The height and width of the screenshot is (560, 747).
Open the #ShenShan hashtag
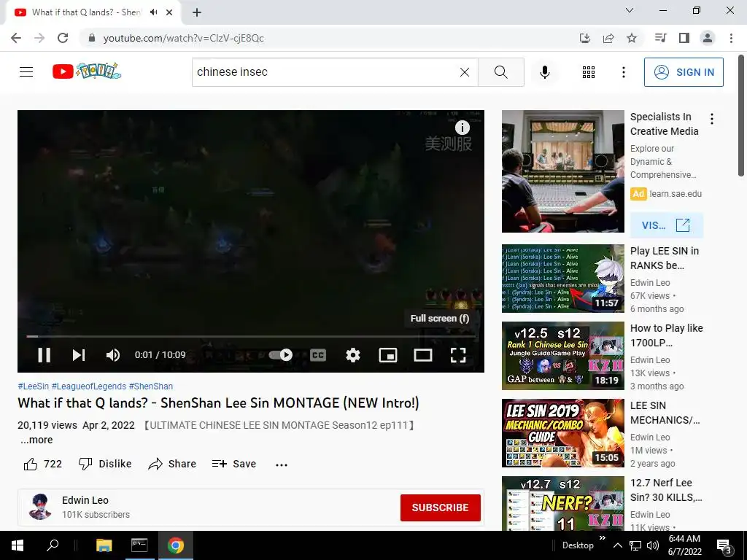(x=151, y=386)
